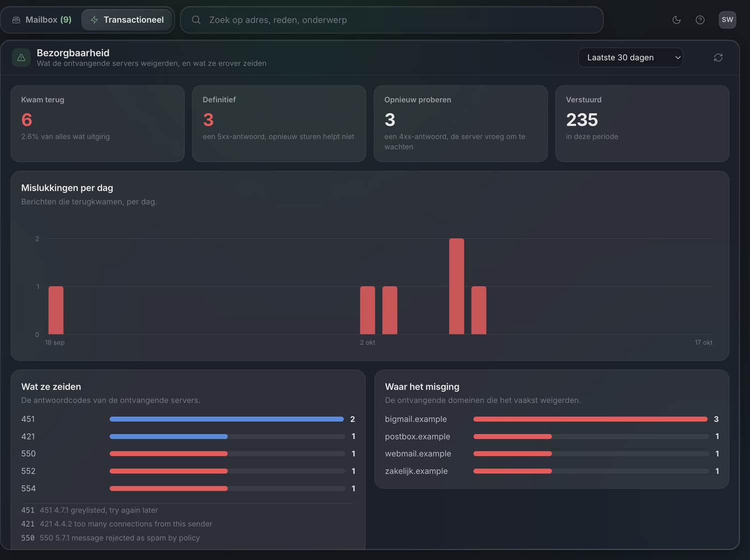Click the 2 okt axis label
Image resolution: width=750 pixels, height=560 pixels.
367,343
